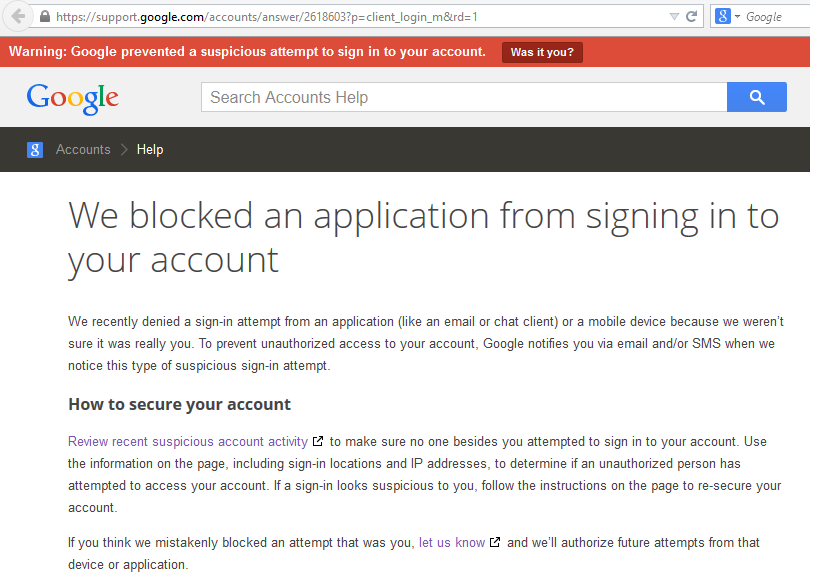Open 'Review recent suspicious account activity' link
838x587 pixels.
[x=187, y=441]
